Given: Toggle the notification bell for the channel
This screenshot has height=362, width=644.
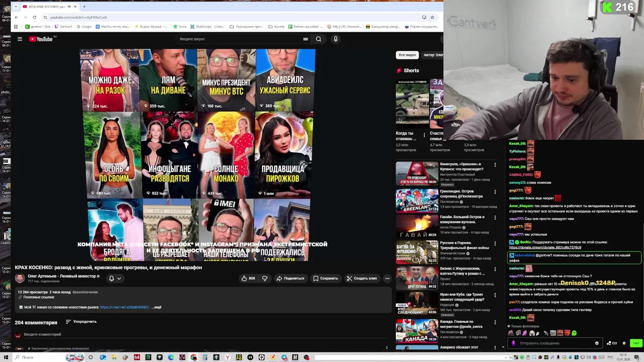Looking at the screenshot, I should (112, 278).
